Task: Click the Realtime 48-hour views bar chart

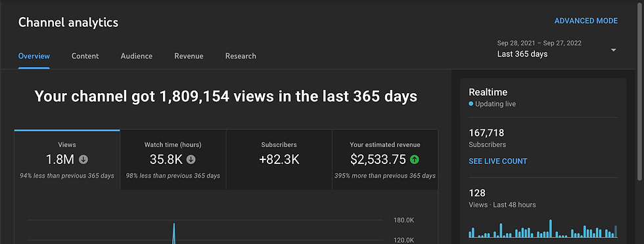Action: (x=543, y=229)
